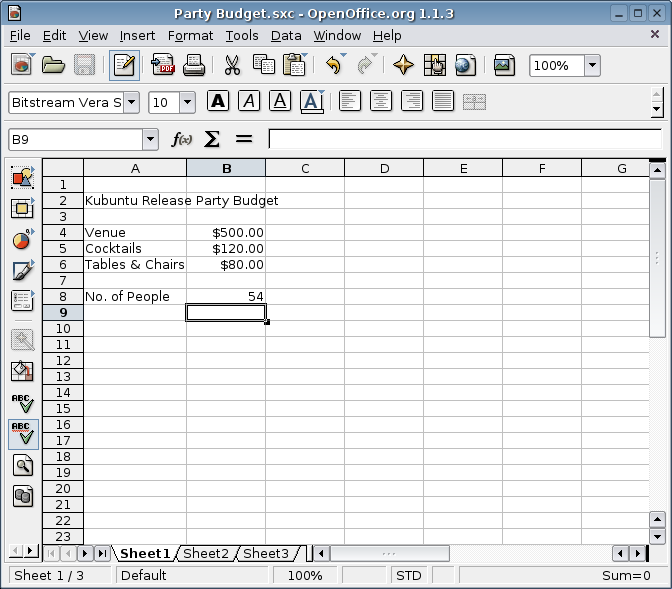672x589 pixels.
Task: Click the New document icon
Action: coord(21,65)
